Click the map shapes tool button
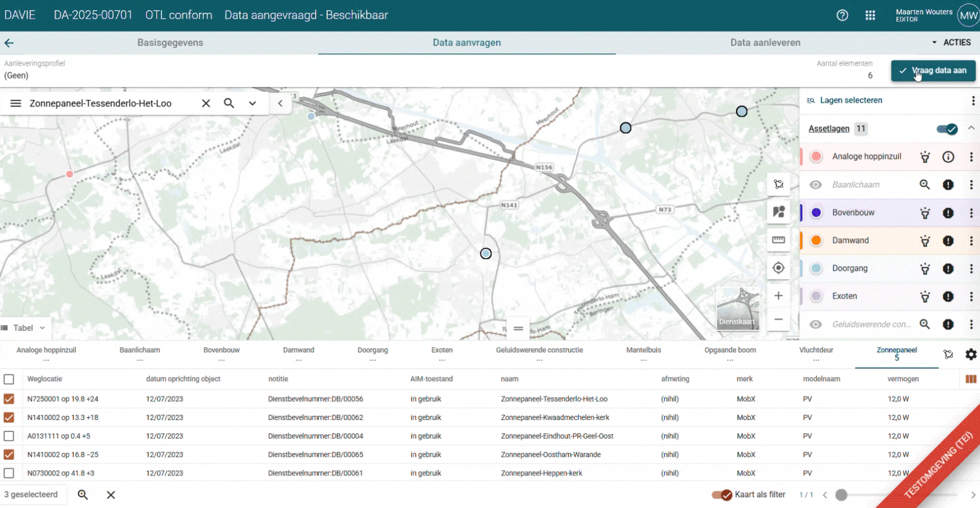 point(779,212)
